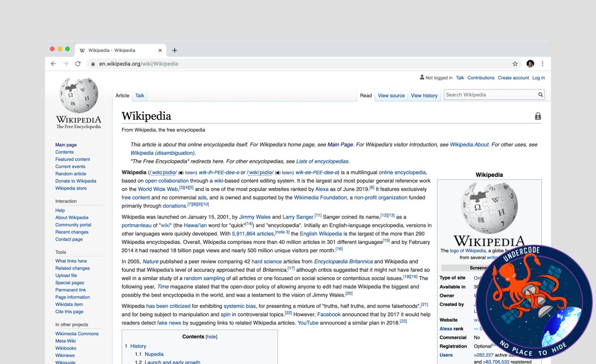Reload the page with the refresh icon
Viewport: 596px width, 364px height.
click(78, 64)
